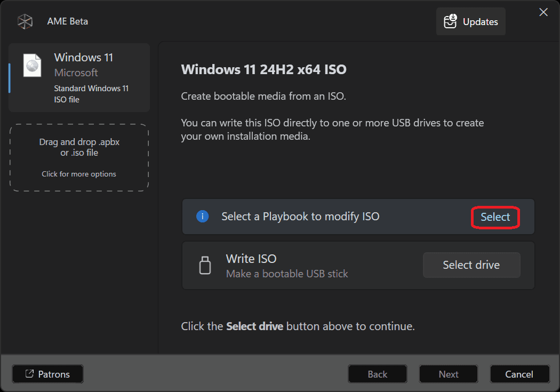560x392 pixels.
Task: Click the USB stick icon
Action: click(x=205, y=265)
